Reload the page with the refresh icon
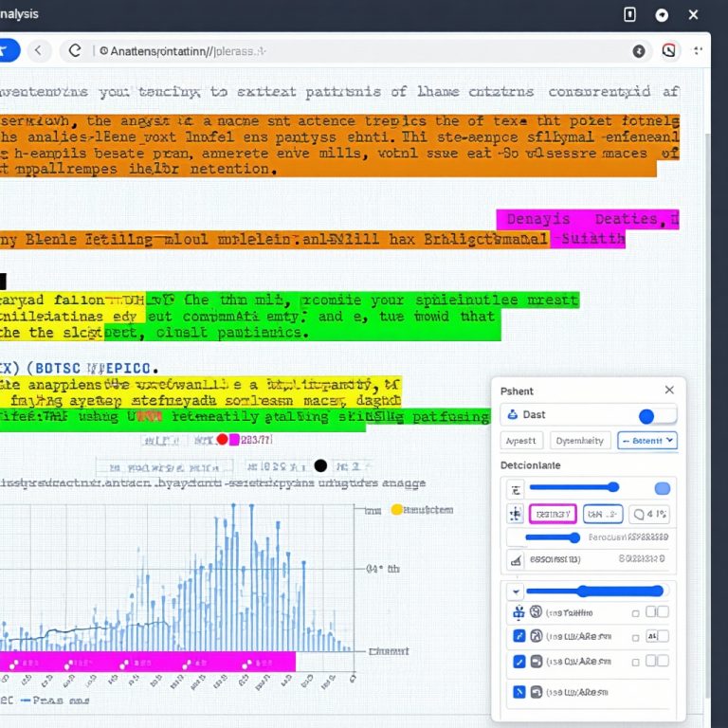The image size is (728, 728). coord(75,50)
